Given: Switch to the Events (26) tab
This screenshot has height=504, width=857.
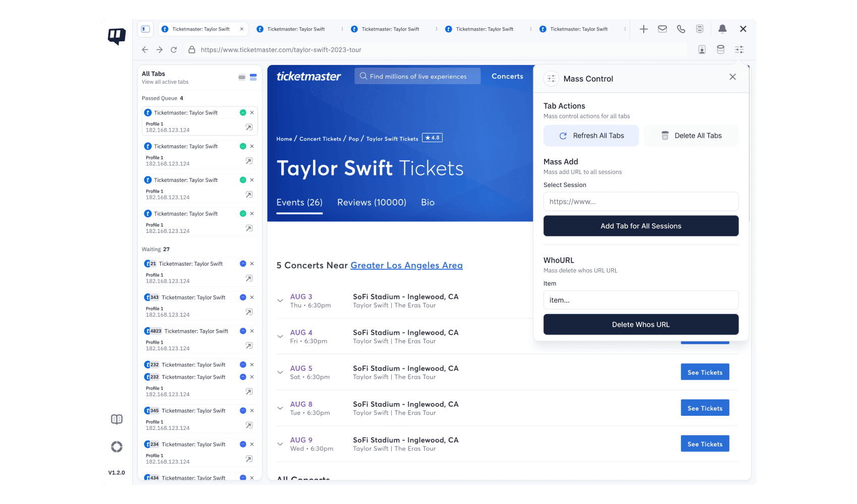Looking at the screenshot, I should pos(299,203).
